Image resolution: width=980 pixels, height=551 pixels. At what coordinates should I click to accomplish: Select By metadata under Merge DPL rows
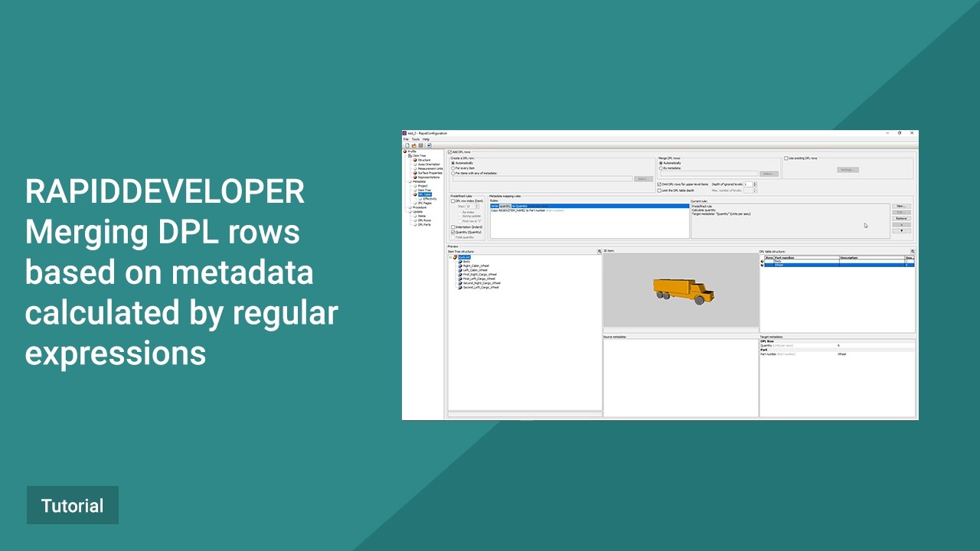[661, 168]
